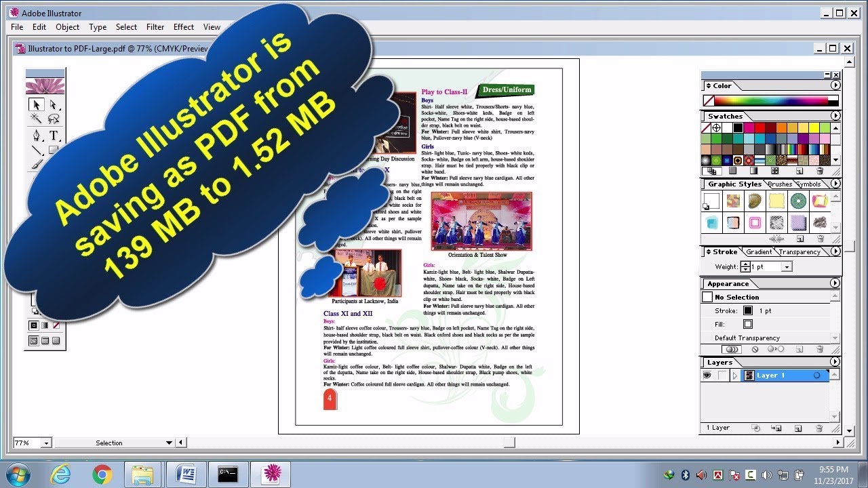Select the Type tool

[54, 135]
